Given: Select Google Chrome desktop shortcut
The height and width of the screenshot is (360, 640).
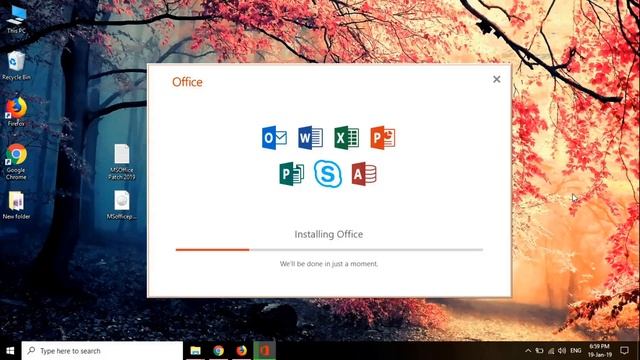Looking at the screenshot, I should click(16, 162).
